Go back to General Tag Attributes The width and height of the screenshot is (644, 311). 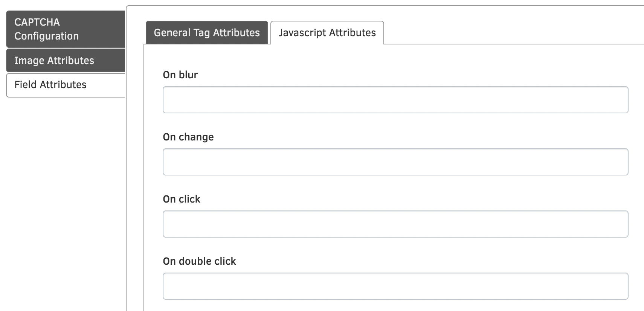click(x=207, y=33)
